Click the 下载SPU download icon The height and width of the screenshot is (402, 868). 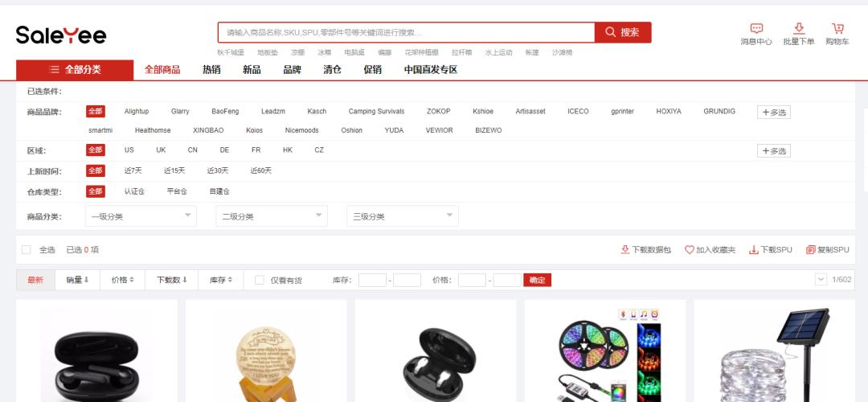click(x=753, y=250)
